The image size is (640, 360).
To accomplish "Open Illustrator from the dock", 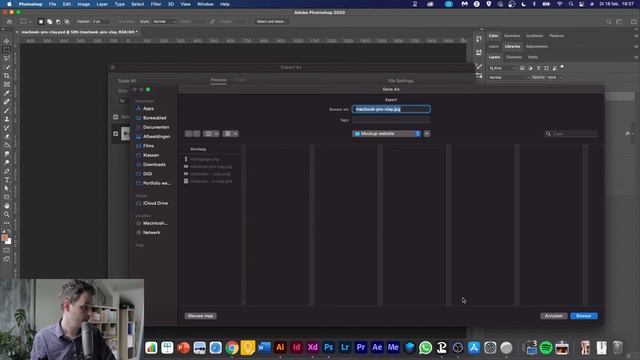I will [280, 347].
